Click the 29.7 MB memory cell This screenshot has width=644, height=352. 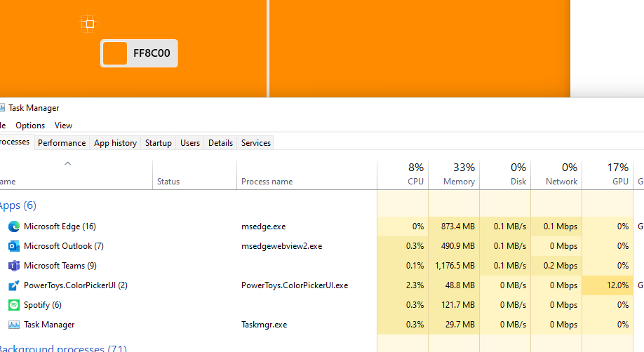click(x=454, y=325)
